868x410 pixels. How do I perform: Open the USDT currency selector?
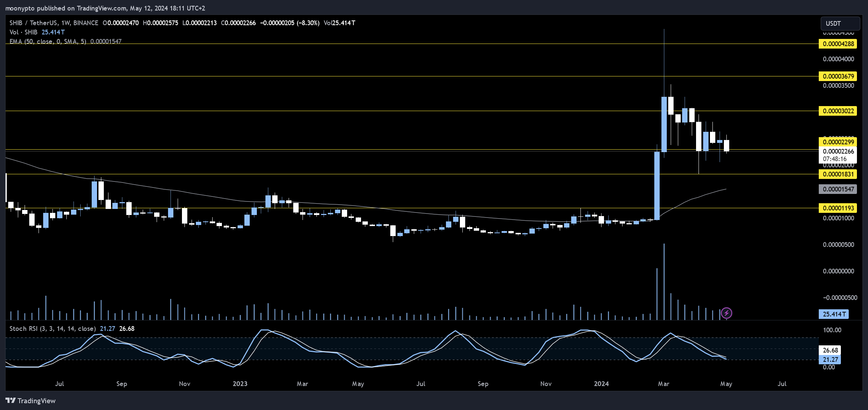coord(840,24)
